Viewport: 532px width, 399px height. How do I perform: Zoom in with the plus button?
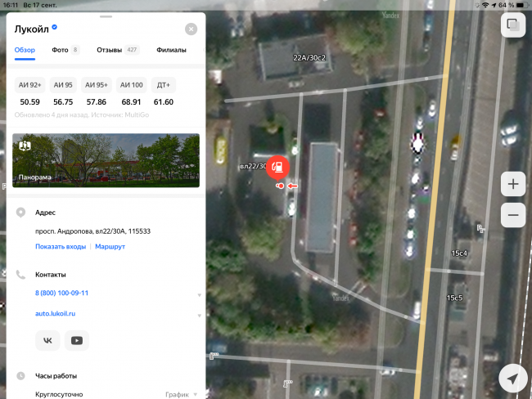(x=513, y=184)
